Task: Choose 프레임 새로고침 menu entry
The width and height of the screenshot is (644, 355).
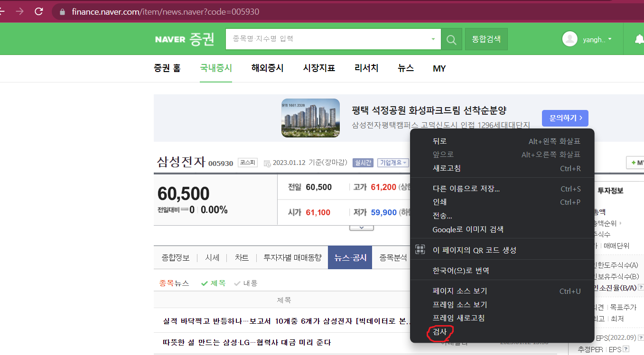Action: (458, 318)
